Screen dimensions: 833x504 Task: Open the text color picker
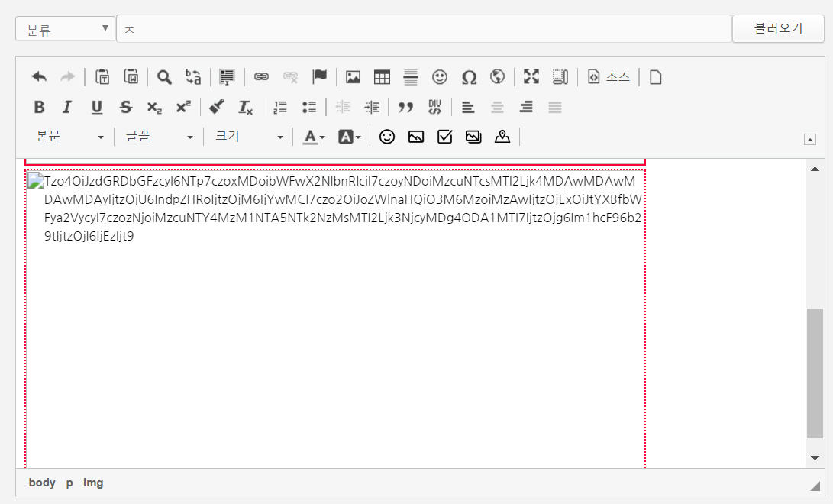tap(313, 137)
